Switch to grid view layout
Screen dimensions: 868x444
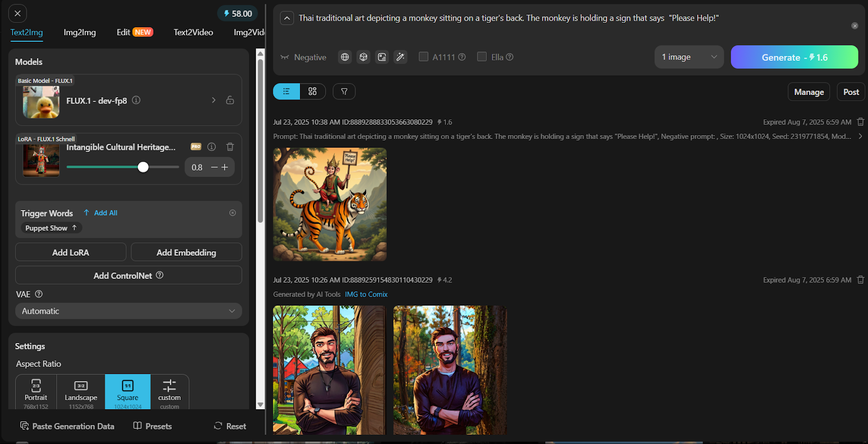click(x=312, y=92)
